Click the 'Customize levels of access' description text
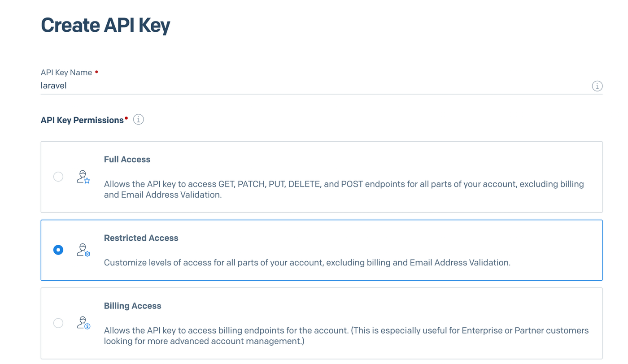 point(307,263)
